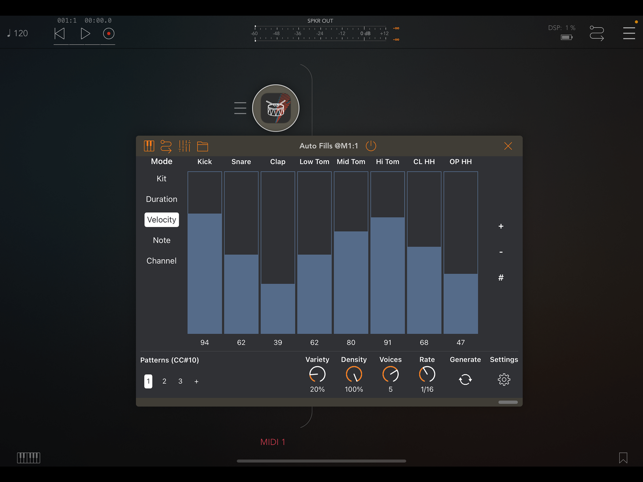Click the drum instrument node icon

pos(275,108)
